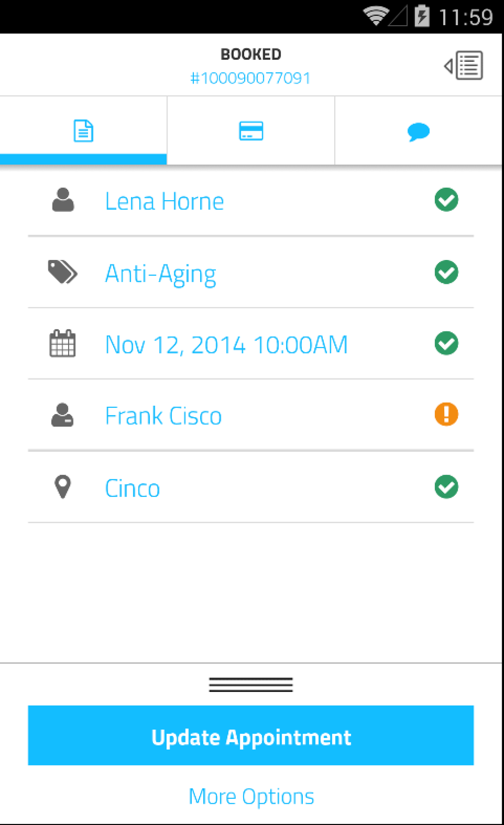Click the green checkmark next to Anti-Aging
This screenshot has width=504, height=825.
tap(446, 272)
